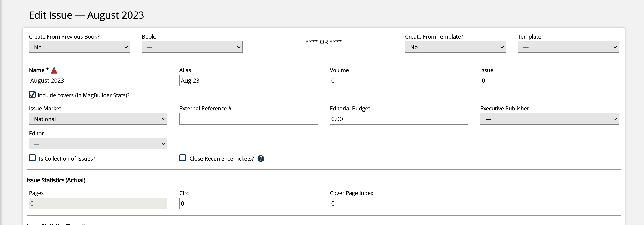The image size is (644, 225).
Task: Tick the Close Recurrence Tickets checkbox
Action: [183, 158]
